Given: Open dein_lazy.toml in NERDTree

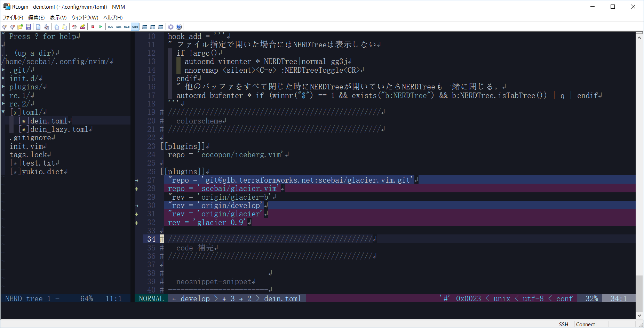Looking at the screenshot, I should [x=59, y=129].
